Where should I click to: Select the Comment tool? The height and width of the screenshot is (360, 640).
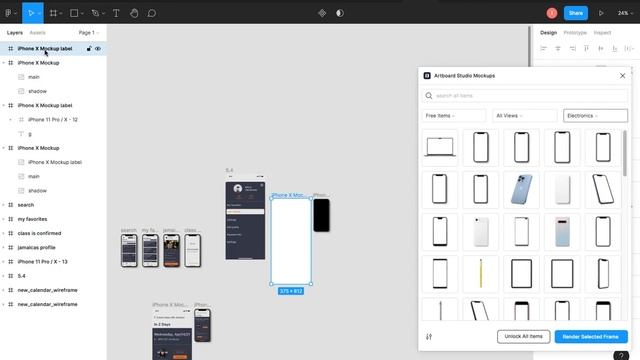click(151, 13)
